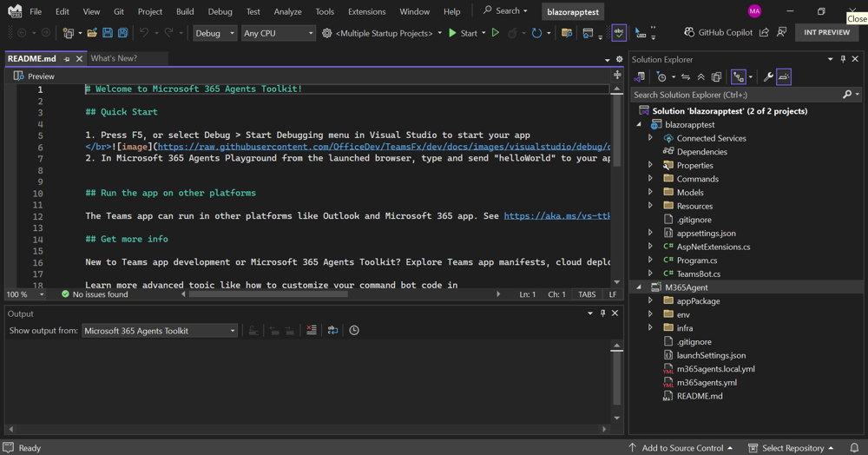Viewport: 868px width, 455px height.
Task: Click the New Project toolbar icon
Action: (68, 33)
